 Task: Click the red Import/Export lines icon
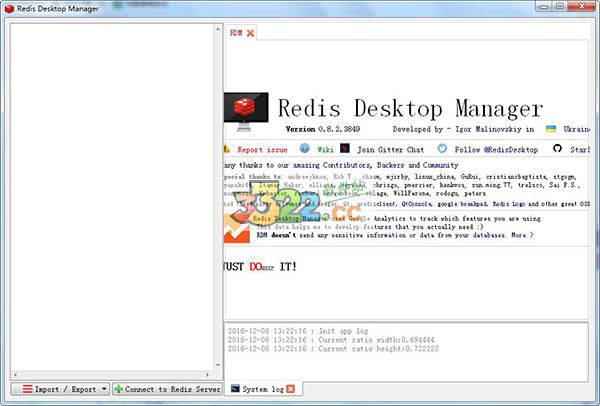(x=28, y=389)
